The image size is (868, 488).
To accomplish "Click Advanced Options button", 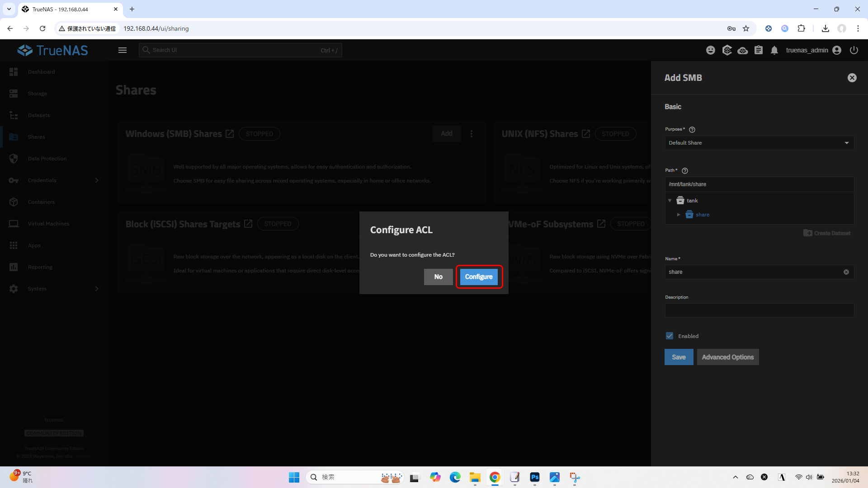I will [x=727, y=357].
